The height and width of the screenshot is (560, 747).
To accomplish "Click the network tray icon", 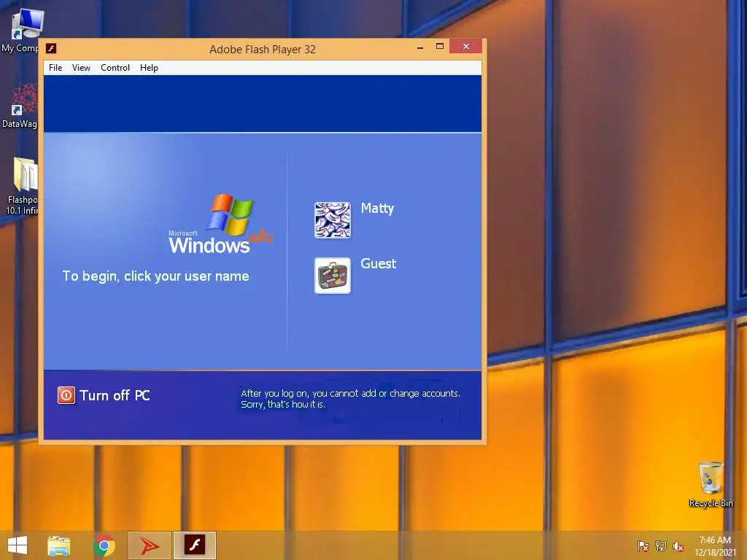I will 661,546.
